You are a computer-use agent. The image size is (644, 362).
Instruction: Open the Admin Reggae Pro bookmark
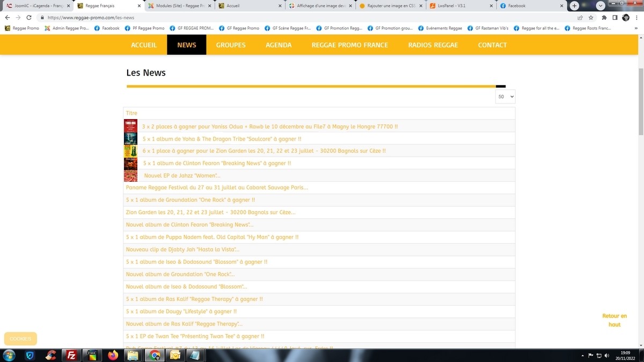click(67, 28)
